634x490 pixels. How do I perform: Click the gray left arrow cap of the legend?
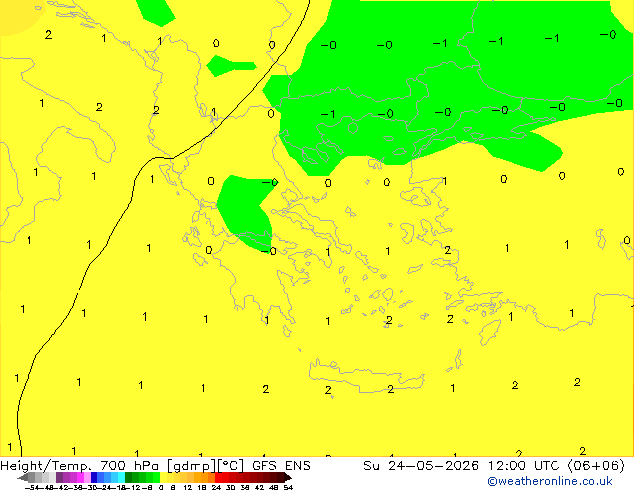point(23,477)
